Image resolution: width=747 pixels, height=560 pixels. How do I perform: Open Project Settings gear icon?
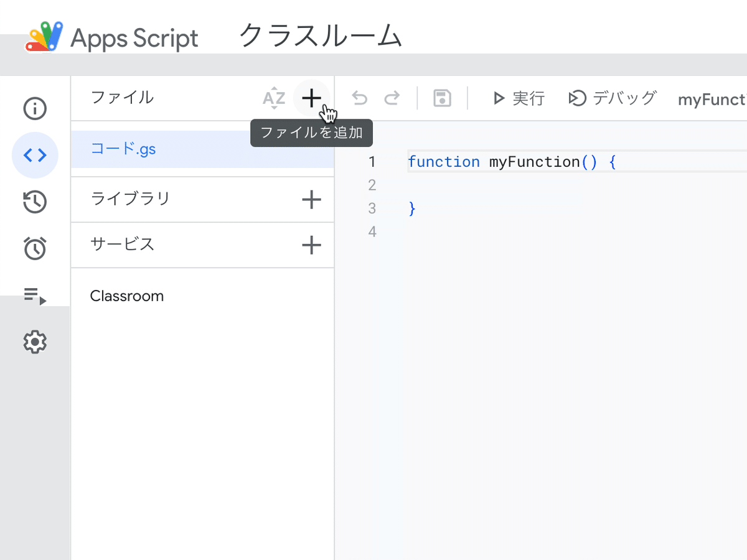(x=35, y=342)
